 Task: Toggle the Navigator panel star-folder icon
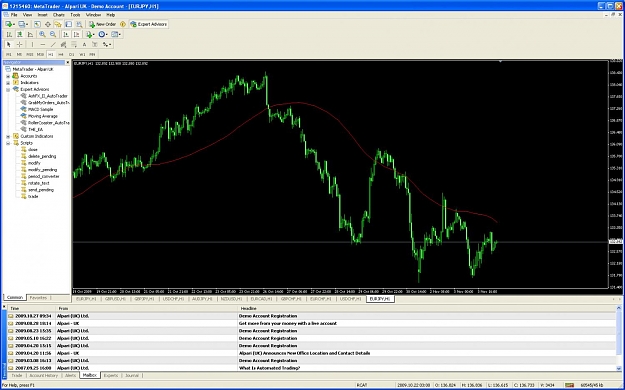click(58, 24)
